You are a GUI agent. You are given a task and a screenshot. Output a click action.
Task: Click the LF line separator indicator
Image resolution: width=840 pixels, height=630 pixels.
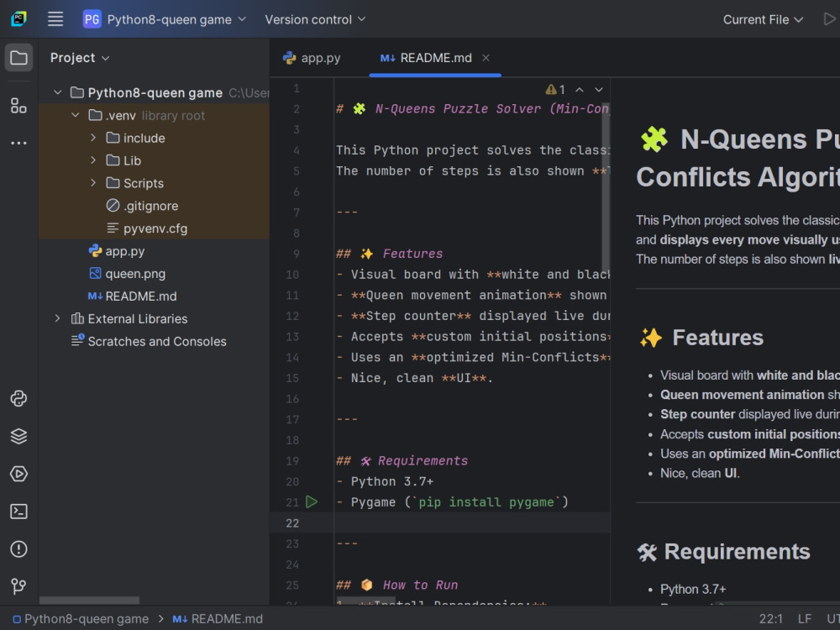[804, 619]
